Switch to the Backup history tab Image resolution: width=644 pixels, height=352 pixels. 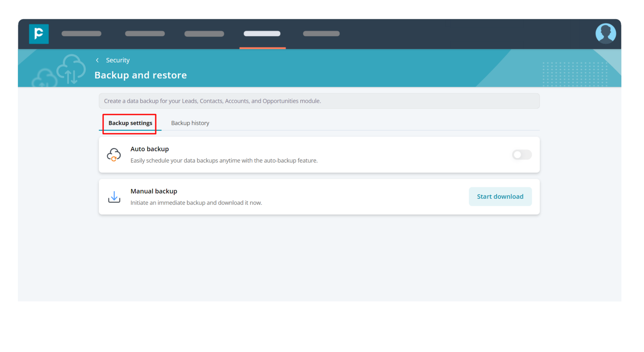pyautogui.click(x=190, y=123)
